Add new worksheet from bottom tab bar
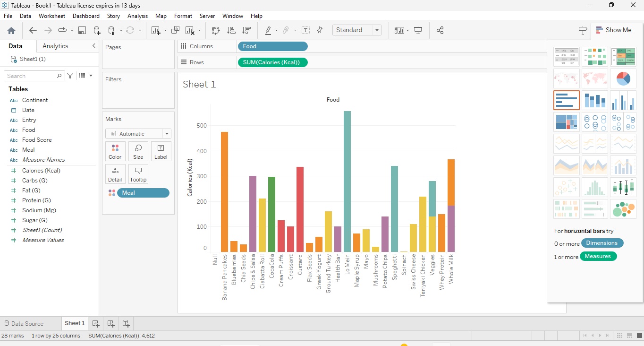Image resolution: width=644 pixels, height=346 pixels. pos(96,324)
